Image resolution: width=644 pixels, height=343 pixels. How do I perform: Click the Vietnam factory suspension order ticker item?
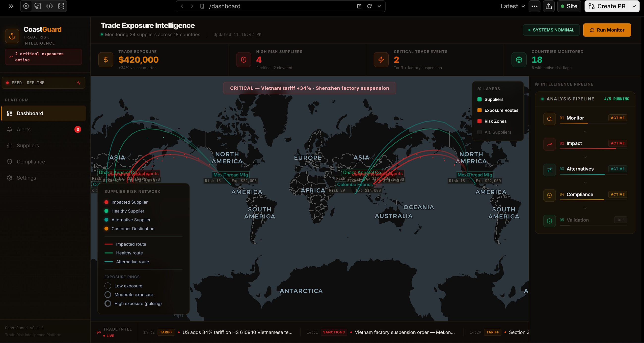pyautogui.click(x=380, y=332)
